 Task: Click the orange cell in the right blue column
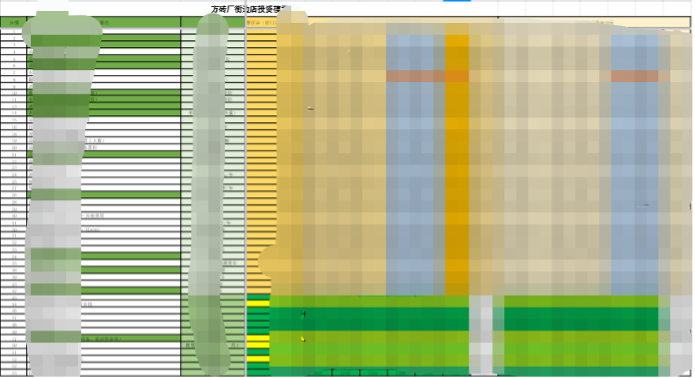click(x=634, y=76)
